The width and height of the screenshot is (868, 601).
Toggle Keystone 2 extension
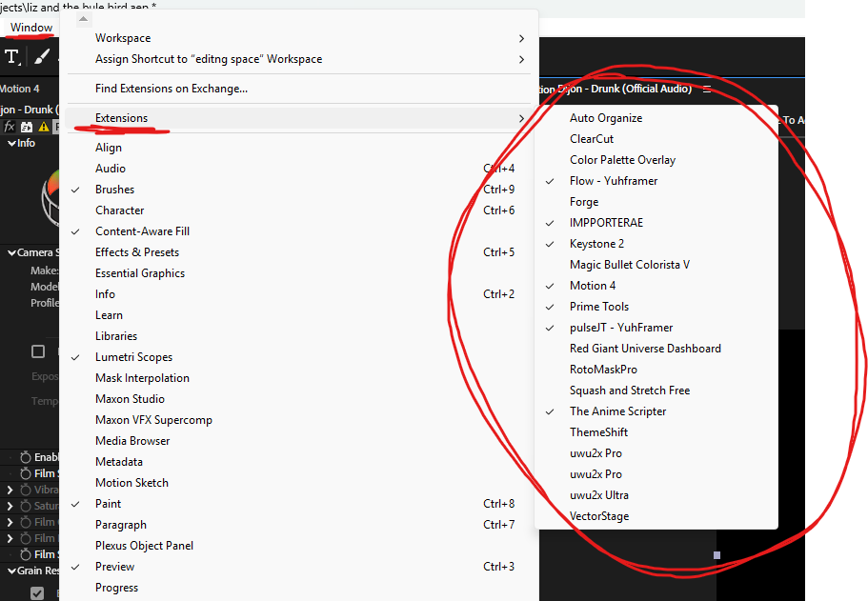656,244
